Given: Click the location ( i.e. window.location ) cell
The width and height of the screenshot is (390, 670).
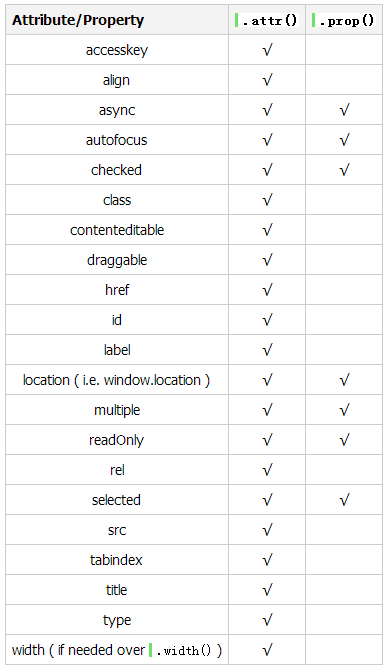Looking at the screenshot, I should coord(117,380).
